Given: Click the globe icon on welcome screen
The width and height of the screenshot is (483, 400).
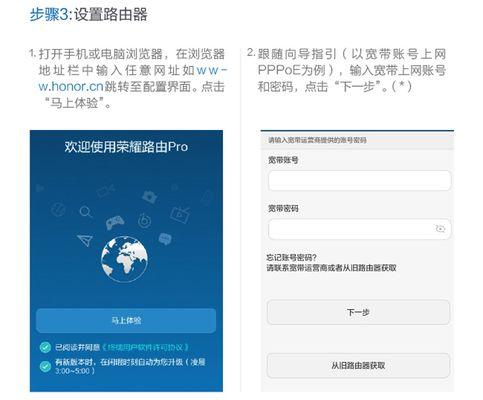Looking at the screenshot, I should [124, 259].
